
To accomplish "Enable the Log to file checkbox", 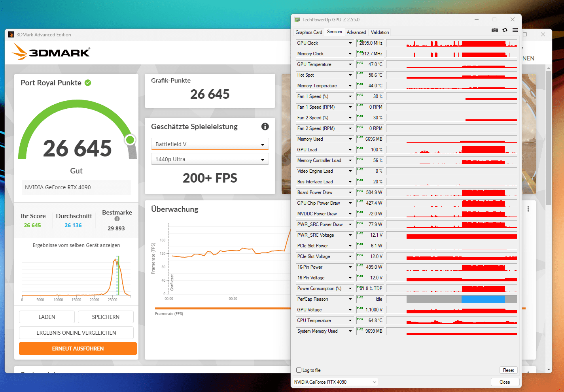I will click(x=299, y=370).
